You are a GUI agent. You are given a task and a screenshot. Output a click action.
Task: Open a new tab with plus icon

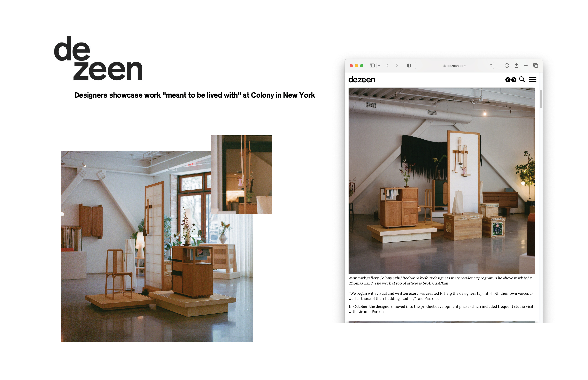526,65
